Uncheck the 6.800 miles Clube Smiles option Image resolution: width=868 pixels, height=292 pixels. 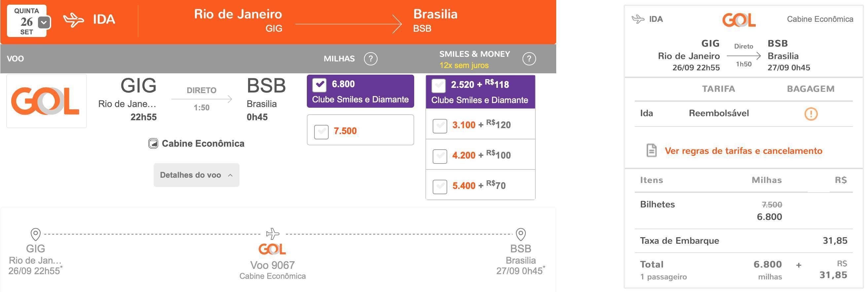pos(319,85)
